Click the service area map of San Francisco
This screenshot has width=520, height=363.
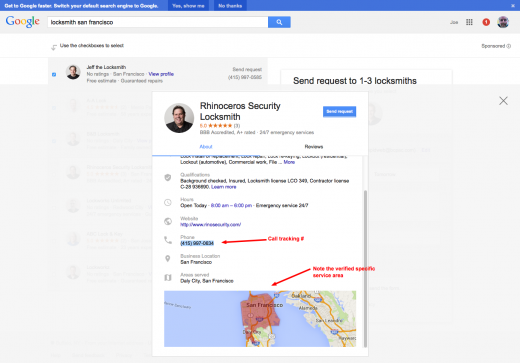point(260,319)
